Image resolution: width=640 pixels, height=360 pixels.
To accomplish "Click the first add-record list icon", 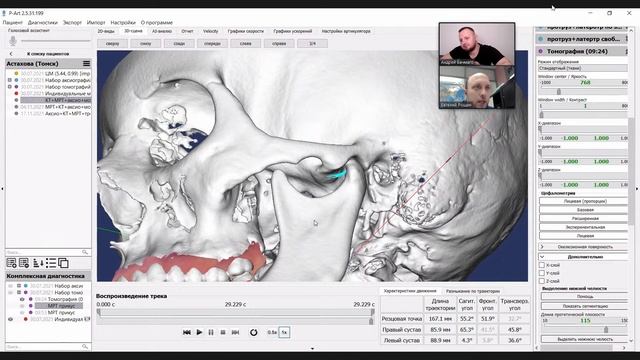I will pyautogui.click(x=11, y=263).
